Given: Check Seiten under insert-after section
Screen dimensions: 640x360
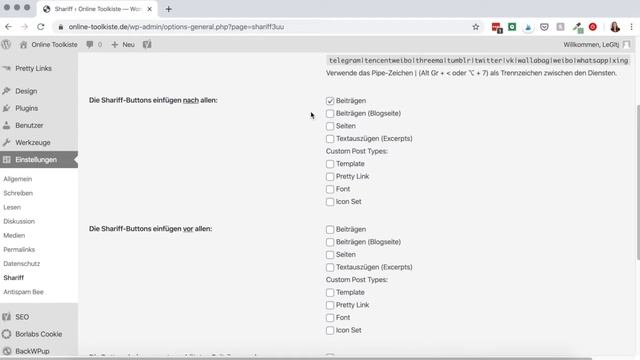Looking at the screenshot, I should pyautogui.click(x=330, y=126).
